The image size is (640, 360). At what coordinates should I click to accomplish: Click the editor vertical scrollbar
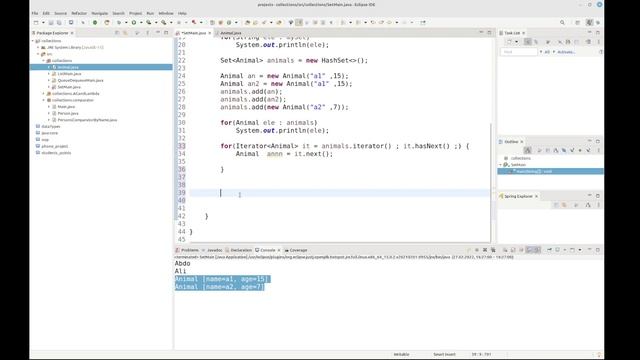click(490, 183)
